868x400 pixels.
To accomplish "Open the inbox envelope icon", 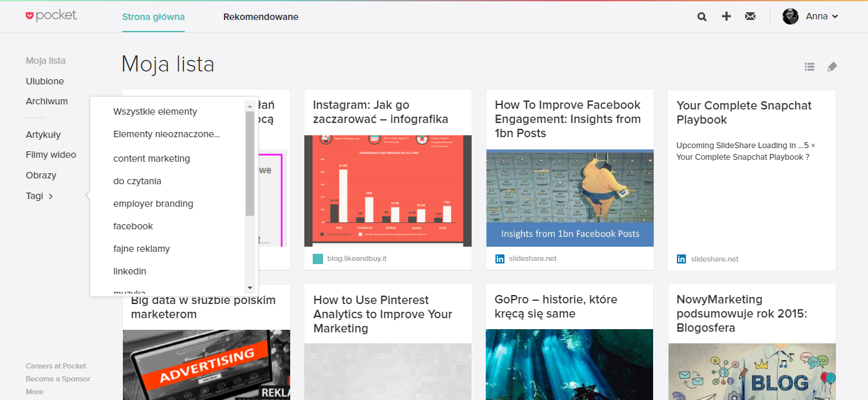I will pos(750,17).
